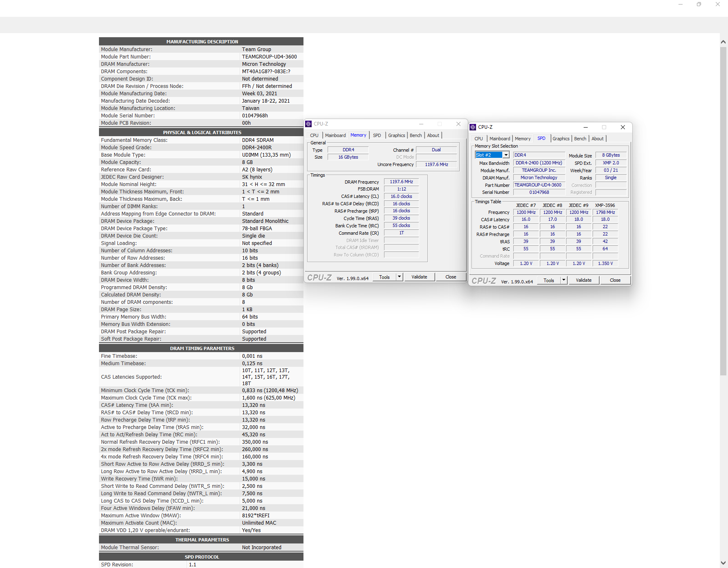Screen dimensions: 728x568
Task: Click Close button in left CPU-Z window
Action: point(451,277)
